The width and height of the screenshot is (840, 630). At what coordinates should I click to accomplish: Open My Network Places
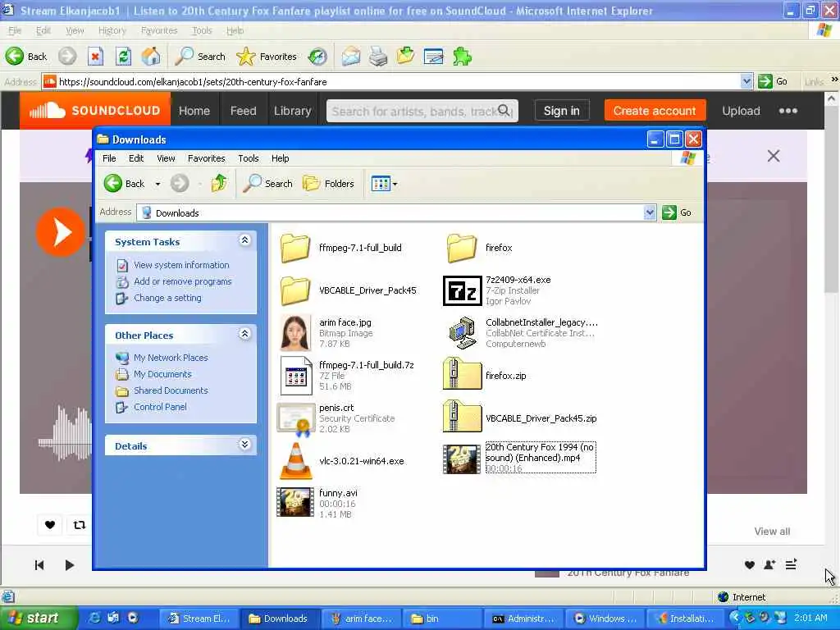171,358
